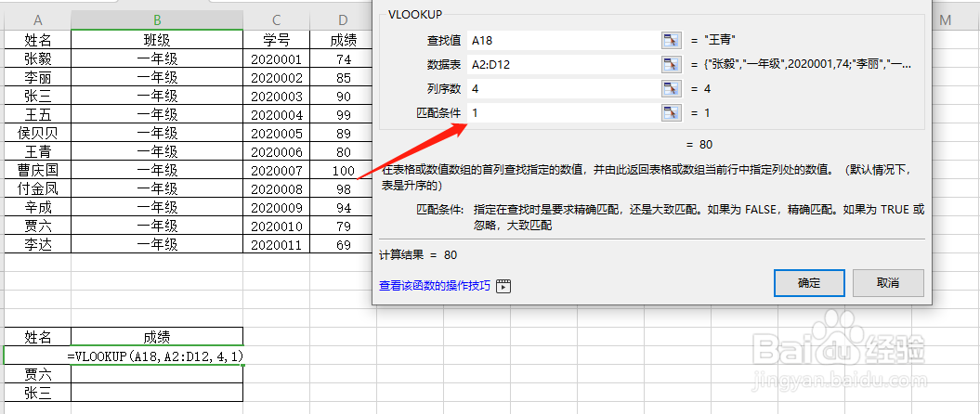
Task: Select student number cell 2020003
Action: click(x=276, y=97)
